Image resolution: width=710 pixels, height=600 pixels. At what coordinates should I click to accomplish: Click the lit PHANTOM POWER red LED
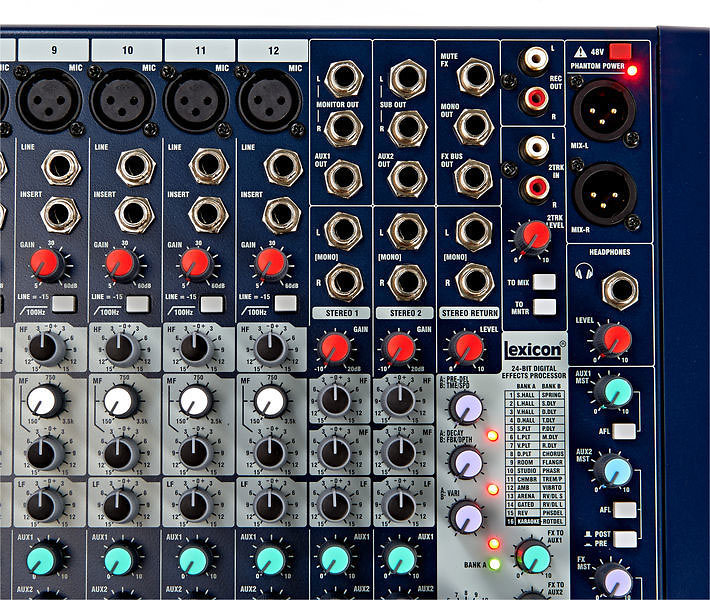(632, 71)
